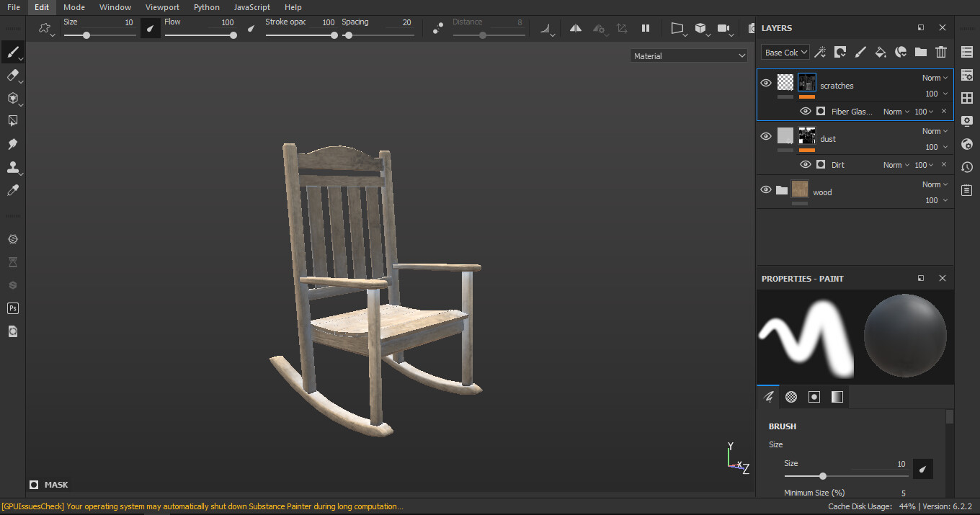Open the Viewport menu
The image size is (980, 515).
click(x=162, y=7)
